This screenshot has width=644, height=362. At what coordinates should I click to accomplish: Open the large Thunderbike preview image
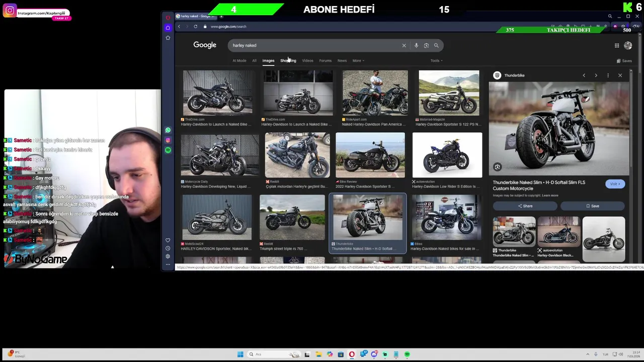558,129
